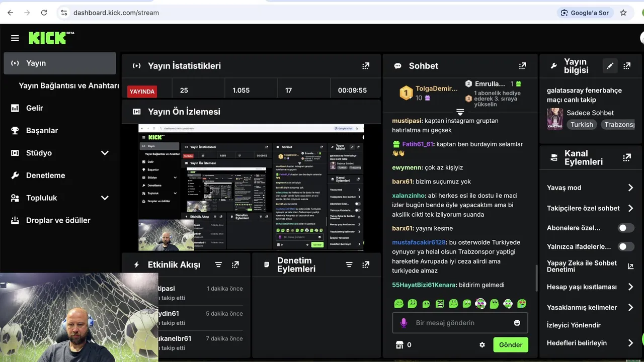
Task: Open Etkinlik Akışı filter icon
Action: pos(218,264)
